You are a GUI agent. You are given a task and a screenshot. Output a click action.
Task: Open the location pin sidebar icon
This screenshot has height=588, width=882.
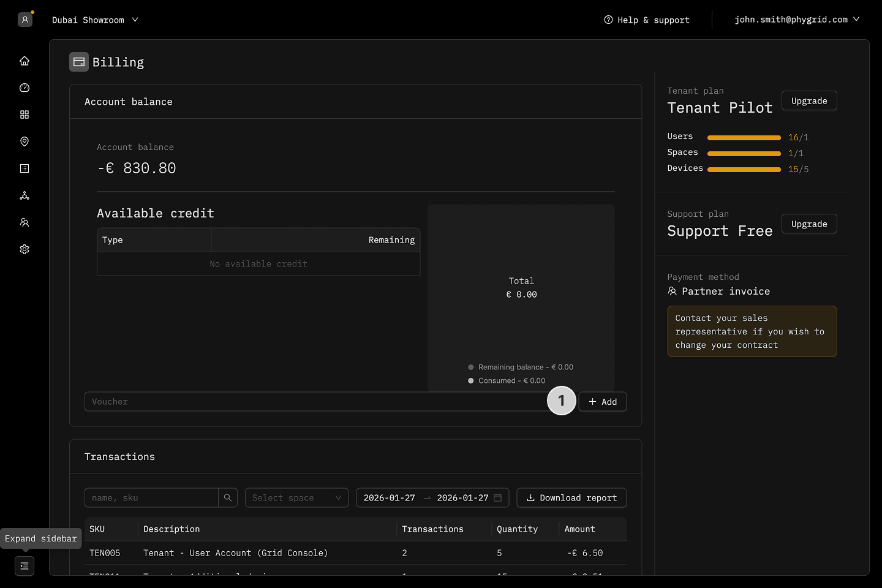24,141
